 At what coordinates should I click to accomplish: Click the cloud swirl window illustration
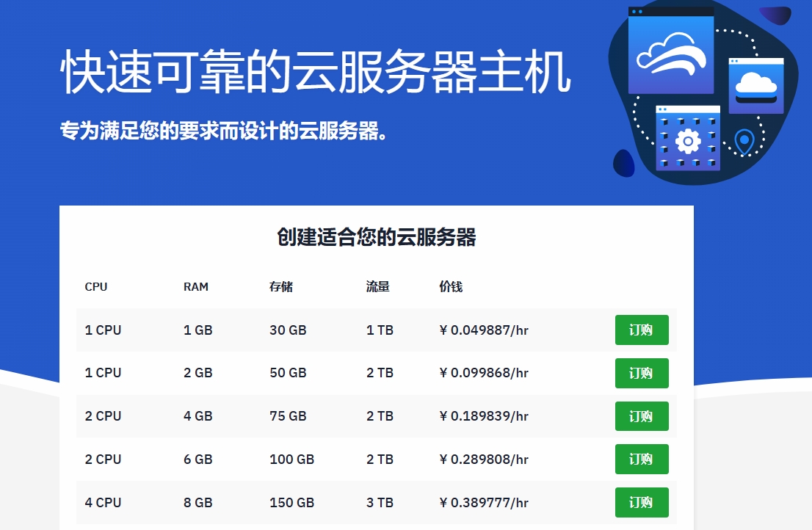click(x=671, y=53)
